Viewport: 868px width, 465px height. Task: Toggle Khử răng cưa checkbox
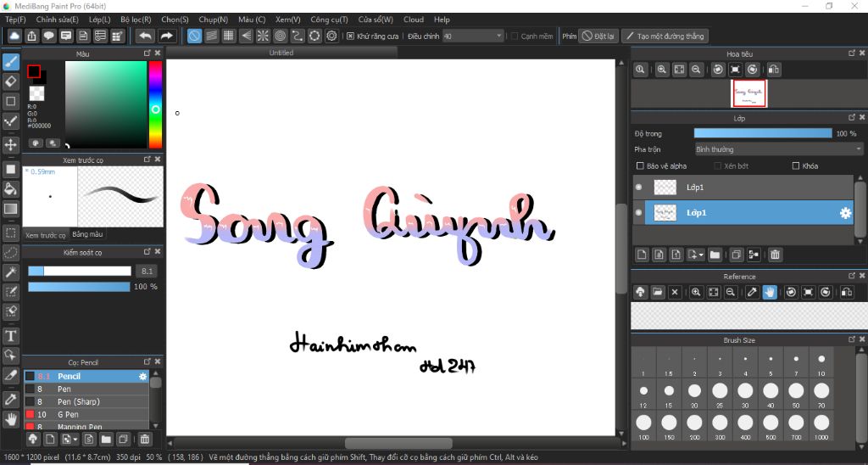point(350,36)
